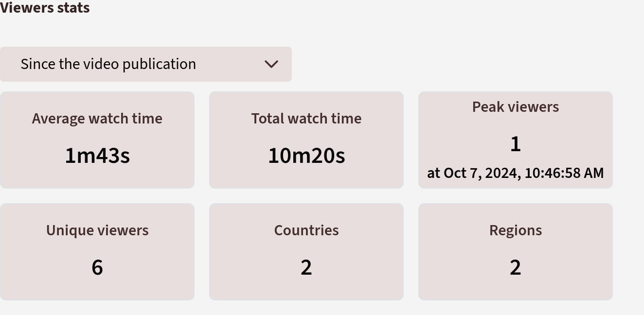Click the "Total watch time" label
The height and width of the screenshot is (315, 644).
306,119
